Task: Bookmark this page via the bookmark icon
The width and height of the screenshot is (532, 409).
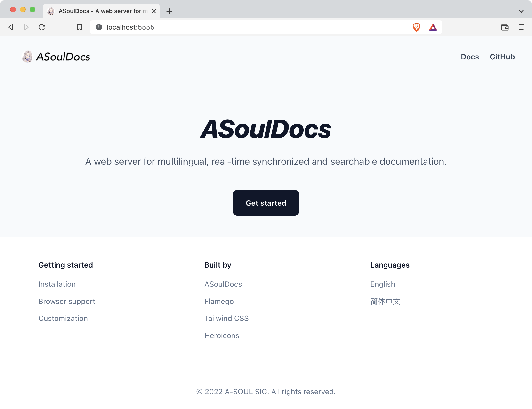Action: [x=79, y=27]
